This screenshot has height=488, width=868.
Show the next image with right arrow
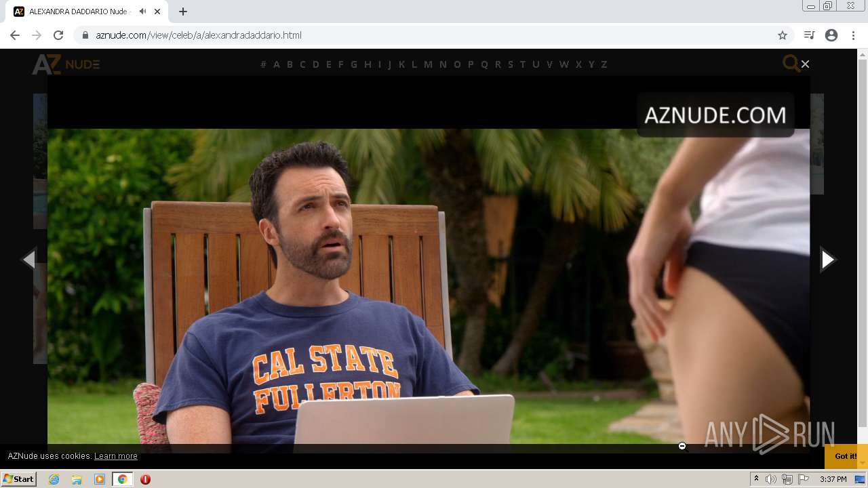click(827, 260)
